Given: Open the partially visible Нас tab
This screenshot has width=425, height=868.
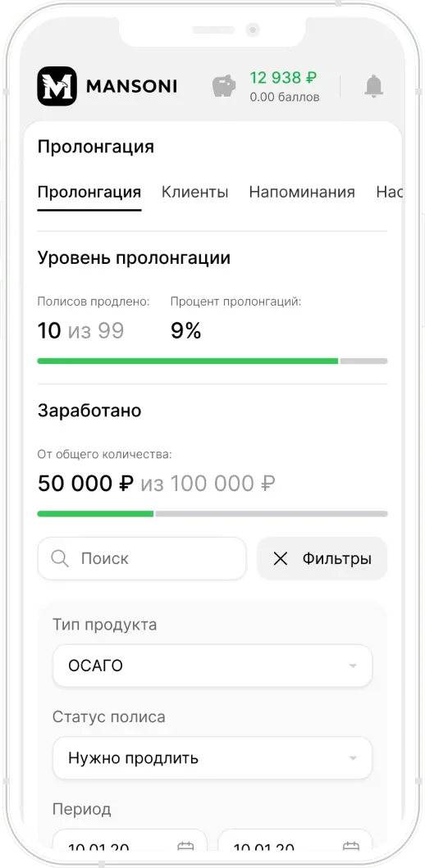Looking at the screenshot, I should [x=388, y=192].
